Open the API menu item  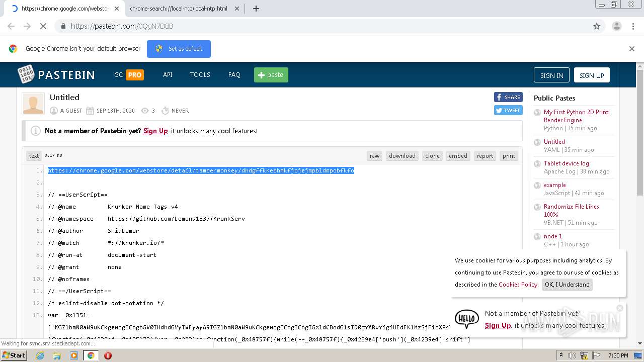[x=168, y=74]
